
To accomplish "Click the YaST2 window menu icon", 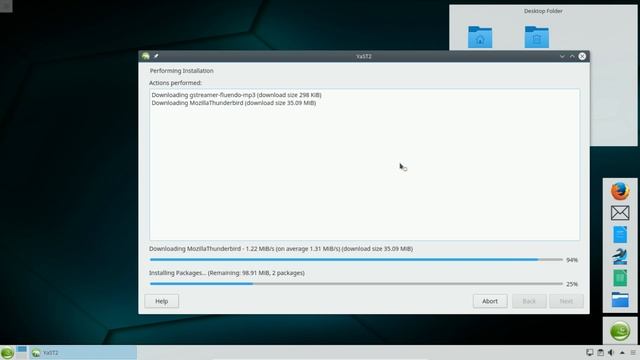I will [146, 56].
